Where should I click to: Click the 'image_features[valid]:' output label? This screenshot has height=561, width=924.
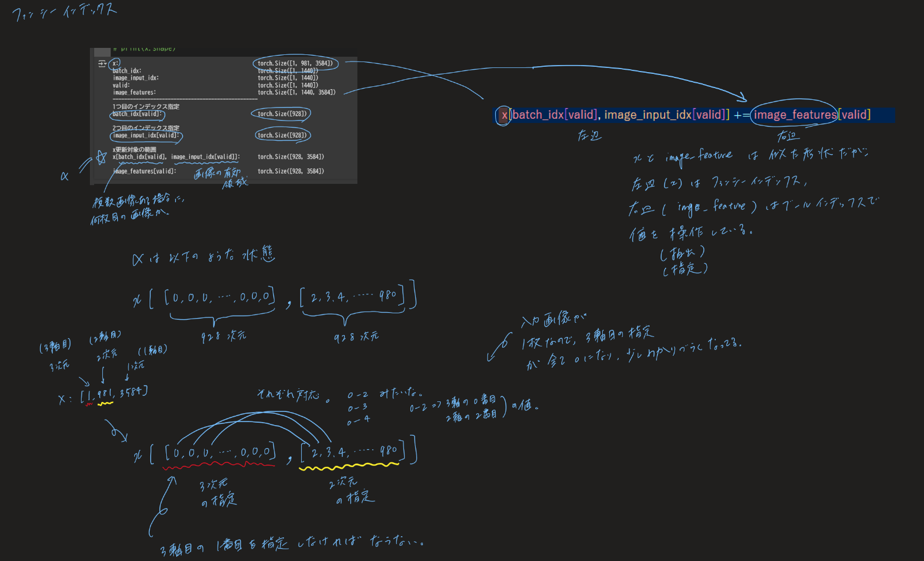pos(145,171)
